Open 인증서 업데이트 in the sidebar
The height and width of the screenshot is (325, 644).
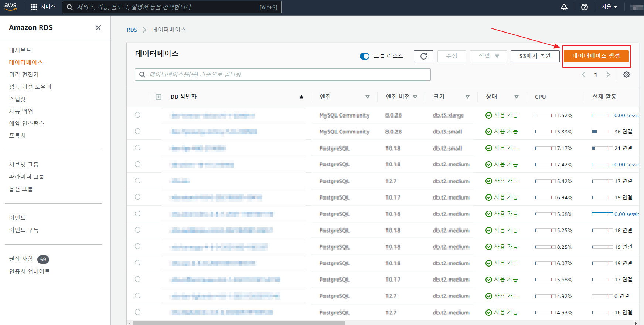point(30,271)
